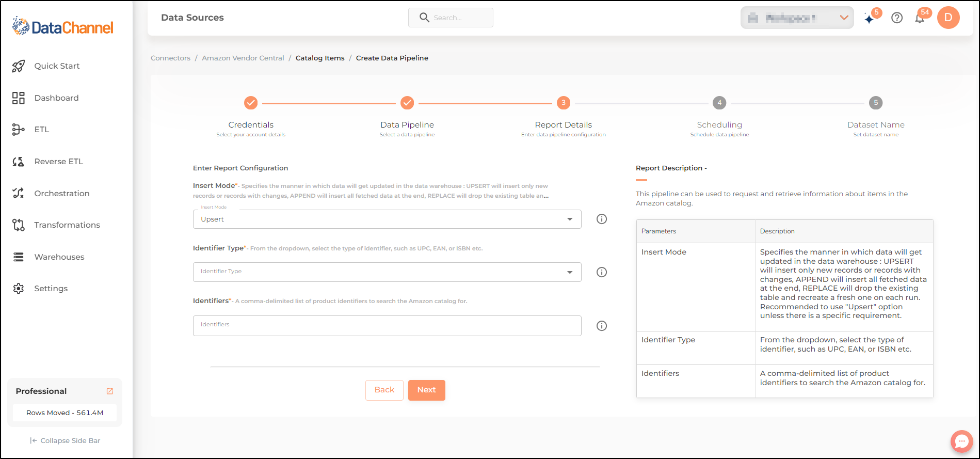
Task: Go to Catalog Items breadcrumb
Action: 320,58
